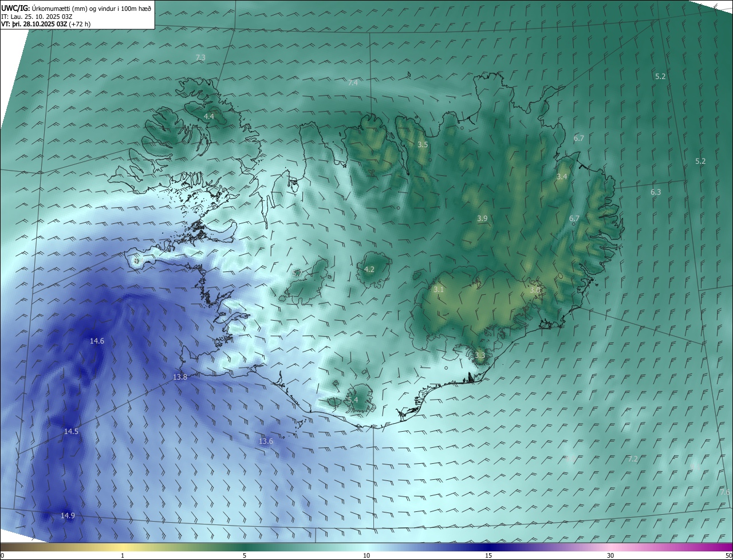Click the 14.5 precipitation value label
The height and width of the screenshot is (560, 733).
71,432
